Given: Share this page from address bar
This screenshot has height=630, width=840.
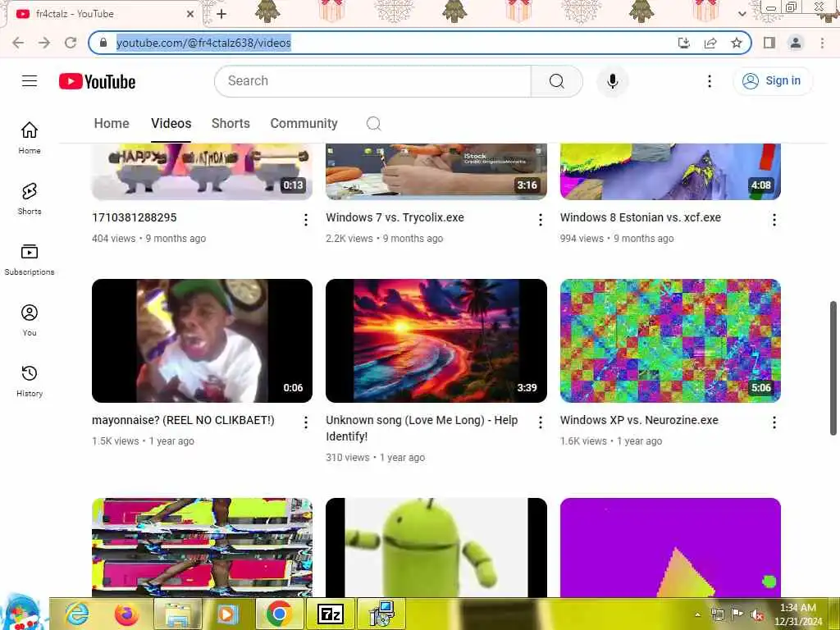Looking at the screenshot, I should click(710, 43).
